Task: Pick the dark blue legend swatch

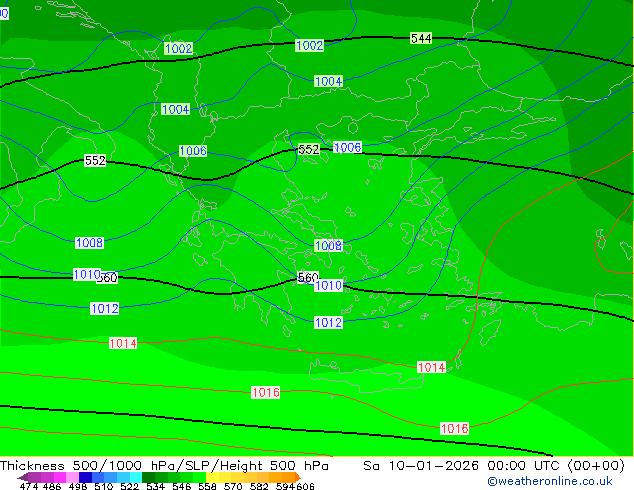Action: click(85, 477)
